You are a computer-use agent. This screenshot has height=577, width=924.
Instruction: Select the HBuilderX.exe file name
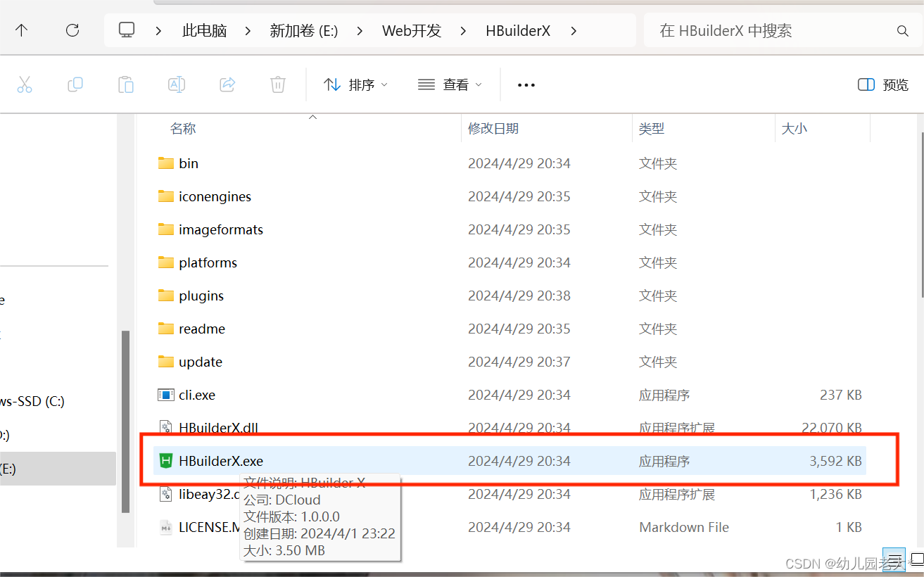pyautogui.click(x=221, y=461)
